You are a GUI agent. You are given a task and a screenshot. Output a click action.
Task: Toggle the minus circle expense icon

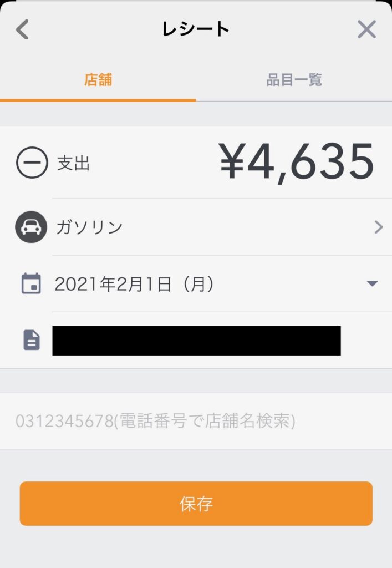[32, 163]
